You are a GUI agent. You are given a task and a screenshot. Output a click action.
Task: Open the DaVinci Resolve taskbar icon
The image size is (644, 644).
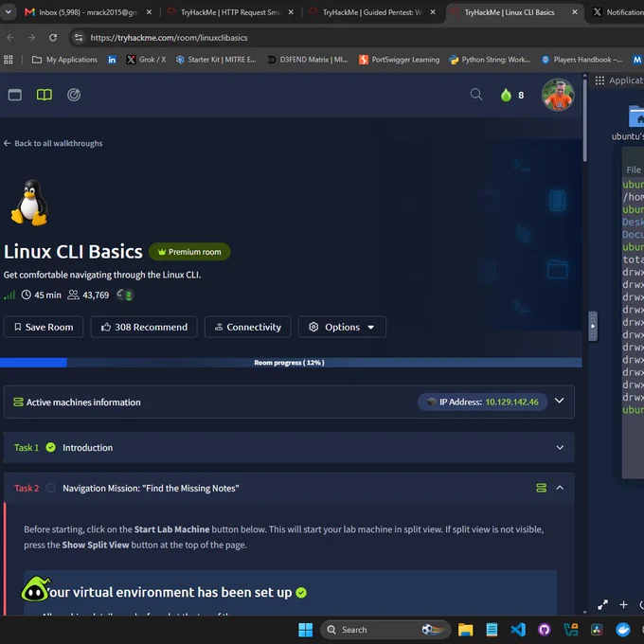(597, 630)
